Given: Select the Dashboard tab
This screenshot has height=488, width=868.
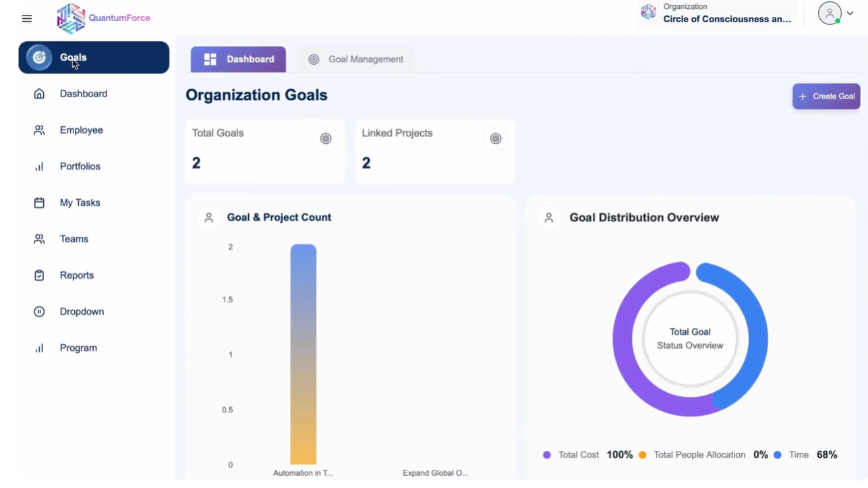Looking at the screenshot, I should click(237, 59).
